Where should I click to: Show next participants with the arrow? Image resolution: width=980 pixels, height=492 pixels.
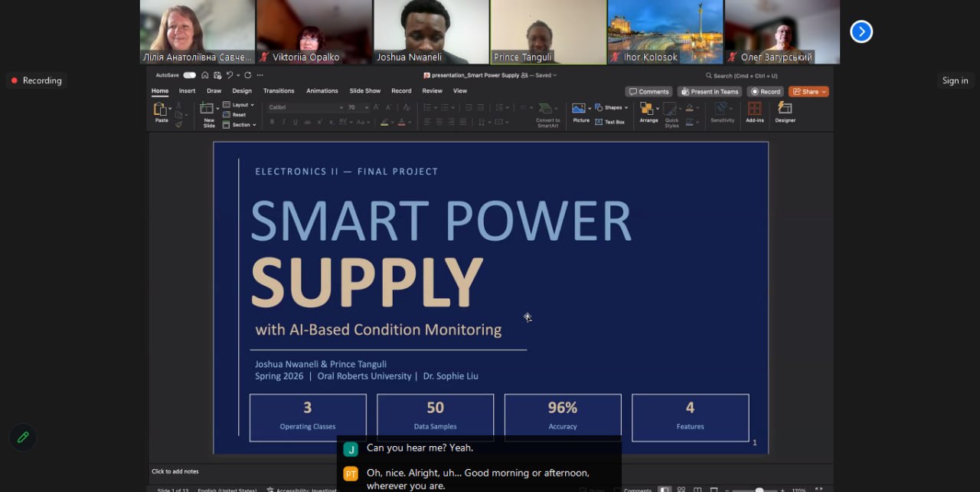tap(861, 31)
